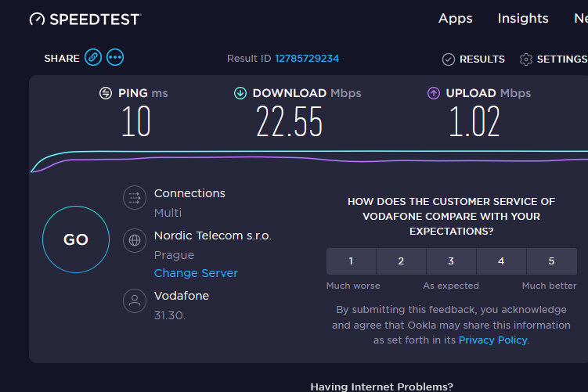Click the Result ID number 12785729234
The height and width of the screenshot is (392, 588).
click(307, 59)
